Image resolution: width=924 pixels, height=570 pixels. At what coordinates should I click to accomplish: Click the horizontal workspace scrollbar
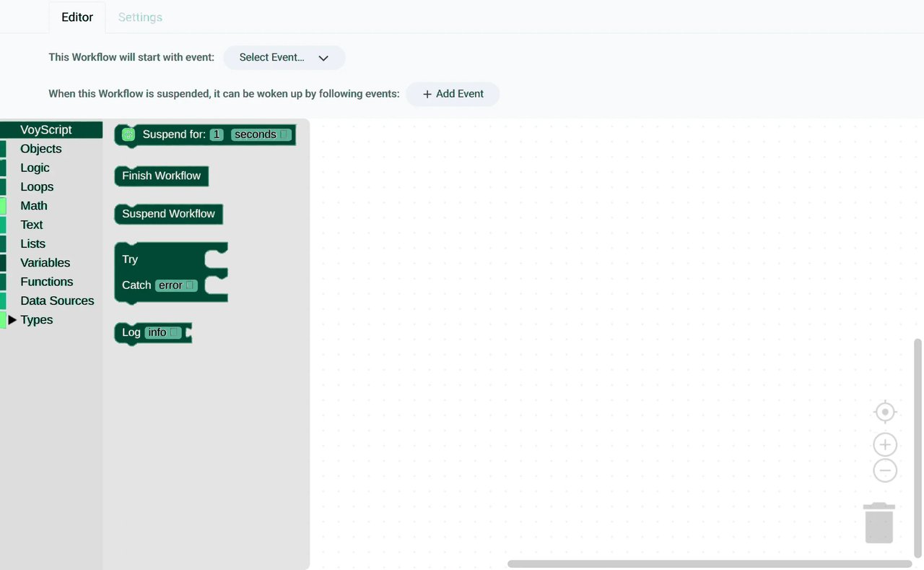(x=710, y=564)
